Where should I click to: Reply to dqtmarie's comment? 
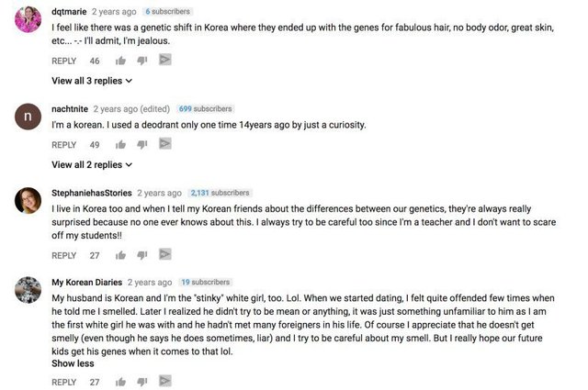pos(64,61)
